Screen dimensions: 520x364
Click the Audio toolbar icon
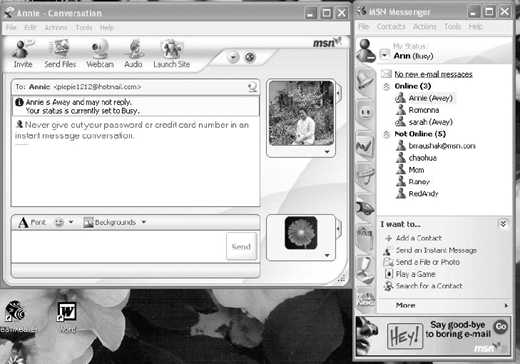click(133, 54)
